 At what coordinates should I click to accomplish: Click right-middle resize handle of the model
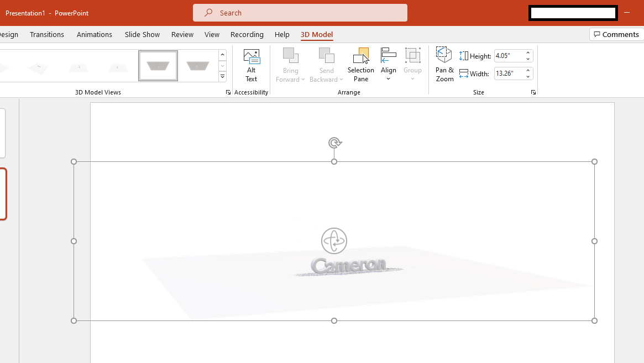(594, 241)
